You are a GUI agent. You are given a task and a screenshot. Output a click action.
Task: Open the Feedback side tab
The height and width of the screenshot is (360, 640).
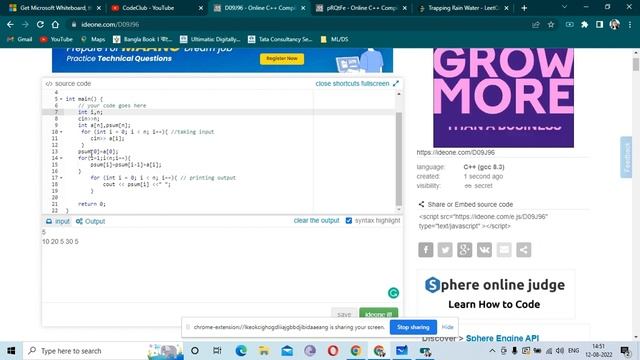click(627, 157)
